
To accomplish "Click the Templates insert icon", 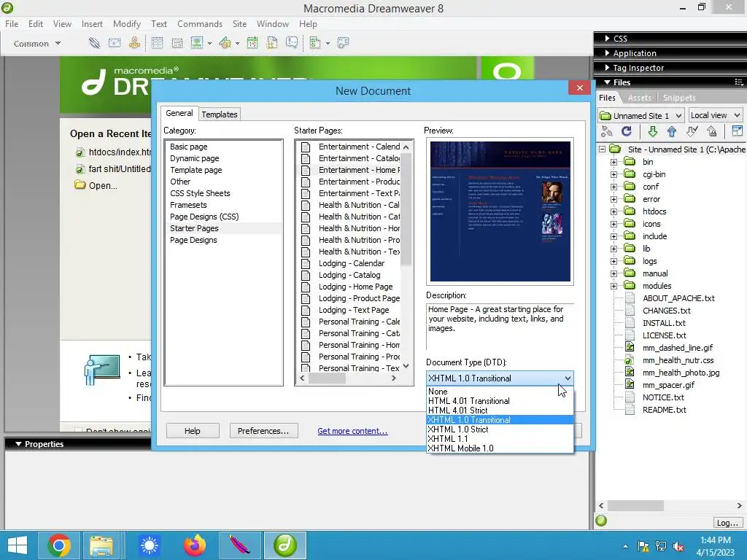I will point(315,43).
